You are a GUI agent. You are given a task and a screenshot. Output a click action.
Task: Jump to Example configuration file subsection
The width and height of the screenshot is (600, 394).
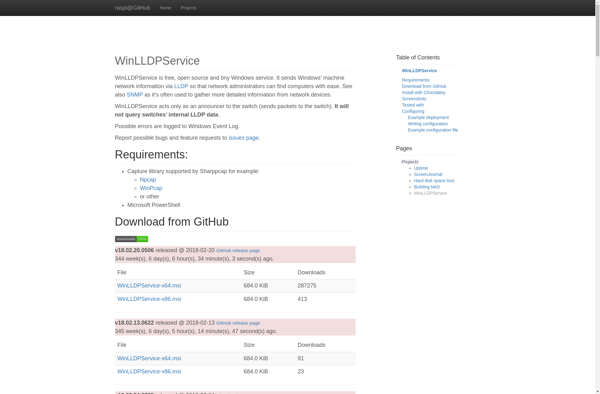tap(433, 130)
